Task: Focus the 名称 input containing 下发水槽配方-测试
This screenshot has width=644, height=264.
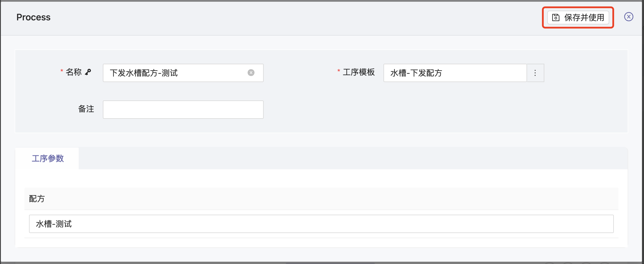Action: click(x=175, y=73)
